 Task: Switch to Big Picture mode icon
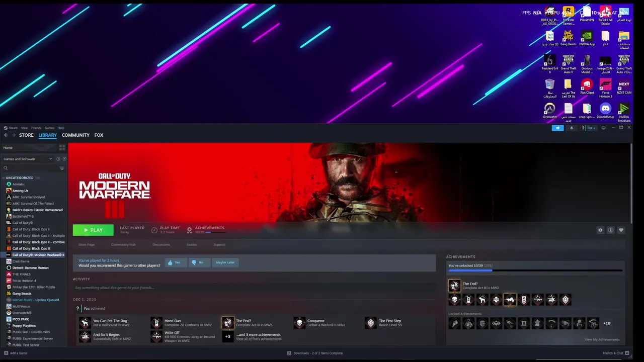[x=603, y=128]
